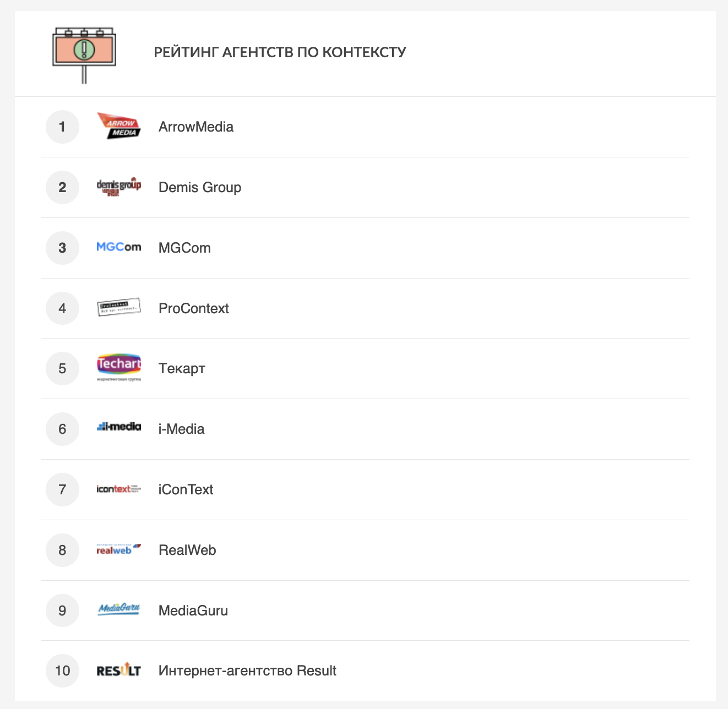Viewport: 728px width, 709px height.
Task: Click the Demis Group logo
Action: (118, 187)
